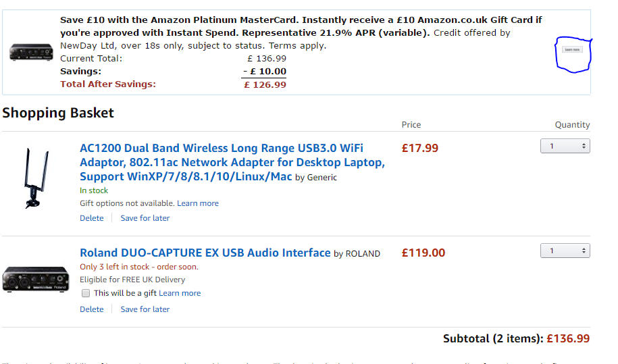Delete the WiFi adaptor from the basket
The height and width of the screenshot is (364, 618).
click(92, 218)
